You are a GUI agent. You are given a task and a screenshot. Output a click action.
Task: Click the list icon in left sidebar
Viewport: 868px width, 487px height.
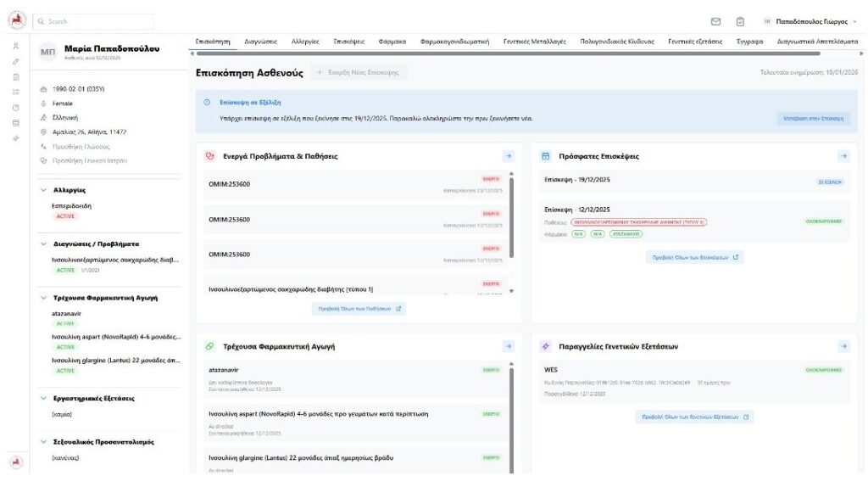(x=15, y=92)
